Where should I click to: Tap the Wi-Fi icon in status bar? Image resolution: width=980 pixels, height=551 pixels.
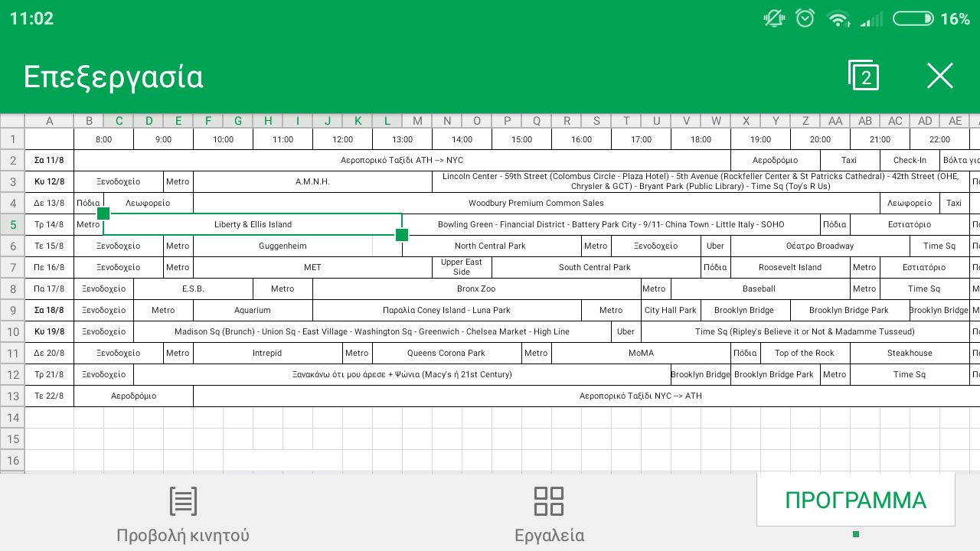pos(839,19)
